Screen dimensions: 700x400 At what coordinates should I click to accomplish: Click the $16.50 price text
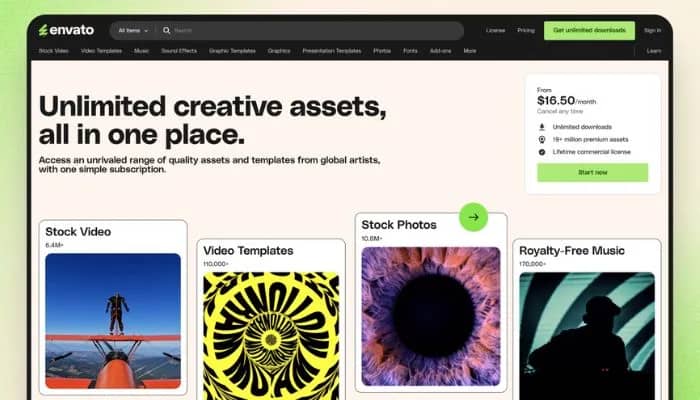(556, 100)
